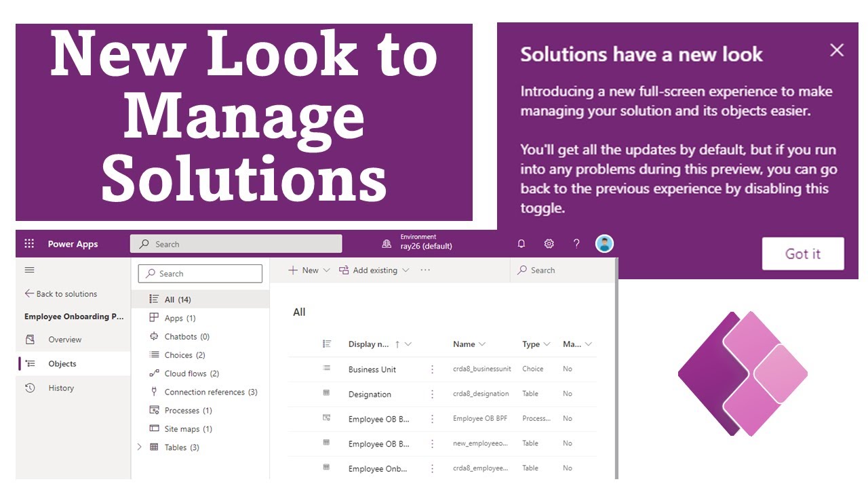This screenshot has height=488, width=868.
Task: Click the notifications bell icon
Action: [x=521, y=244]
